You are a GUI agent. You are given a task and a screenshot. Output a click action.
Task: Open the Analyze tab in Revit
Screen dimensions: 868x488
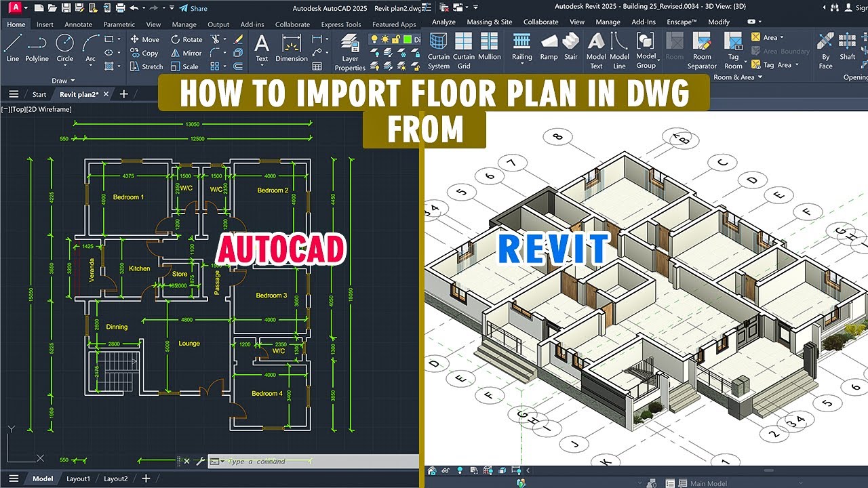443,22
